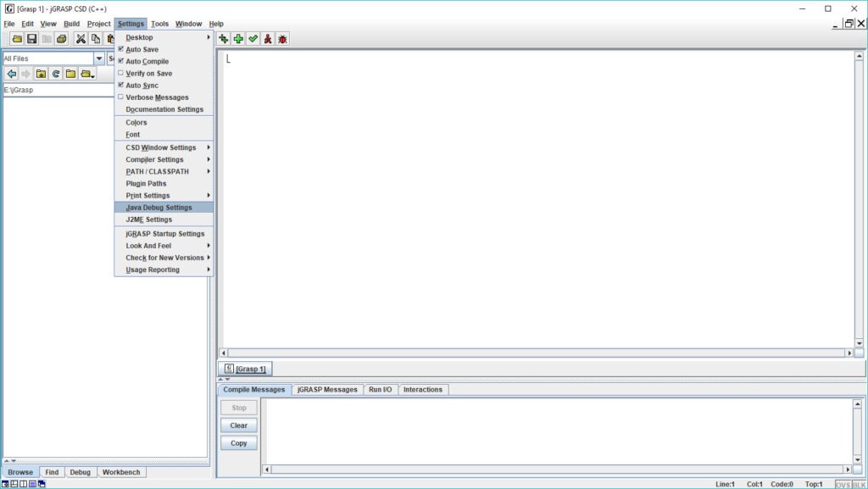Image resolution: width=868 pixels, height=489 pixels.
Task: Save the file with the floppy disk icon
Action: click(x=31, y=39)
